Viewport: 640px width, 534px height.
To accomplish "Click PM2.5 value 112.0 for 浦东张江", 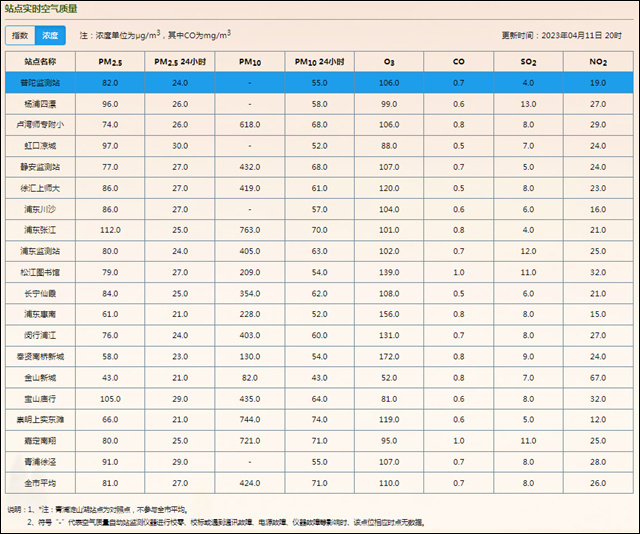I will pyautogui.click(x=110, y=230).
